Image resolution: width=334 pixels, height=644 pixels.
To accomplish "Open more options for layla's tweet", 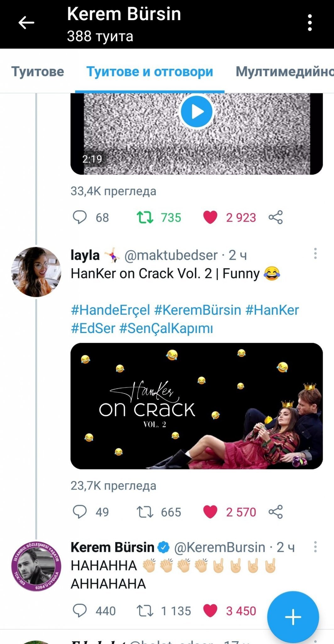I will (315, 254).
